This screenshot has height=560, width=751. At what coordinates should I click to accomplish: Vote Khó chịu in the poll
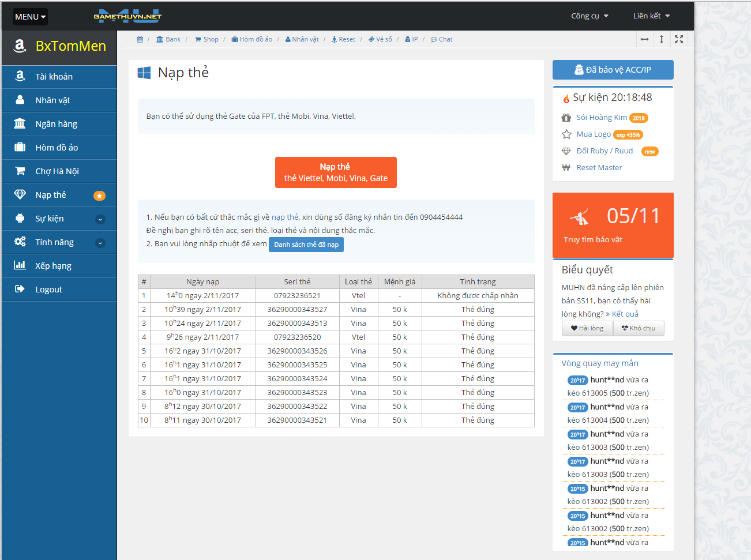(x=638, y=328)
